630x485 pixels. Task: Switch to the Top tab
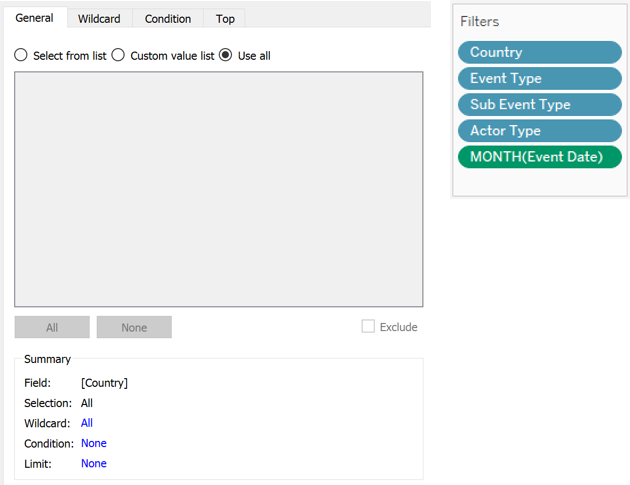click(225, 19)
